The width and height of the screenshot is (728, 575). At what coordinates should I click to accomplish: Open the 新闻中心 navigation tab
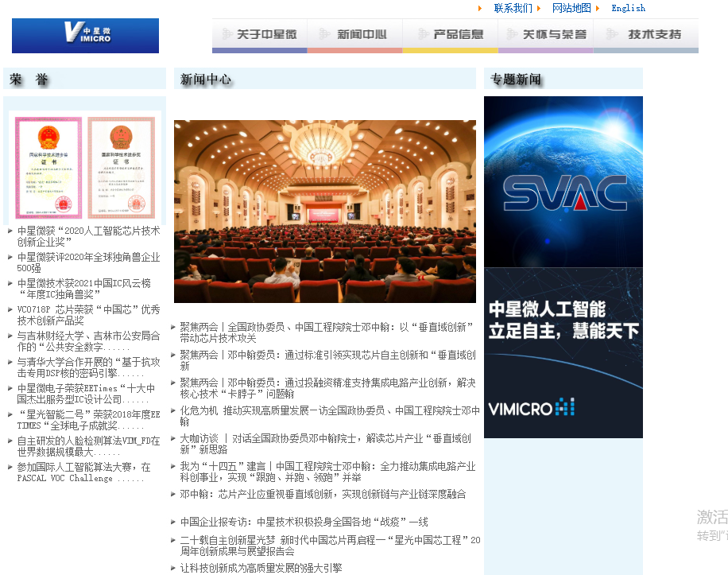[x=354, y=36]
